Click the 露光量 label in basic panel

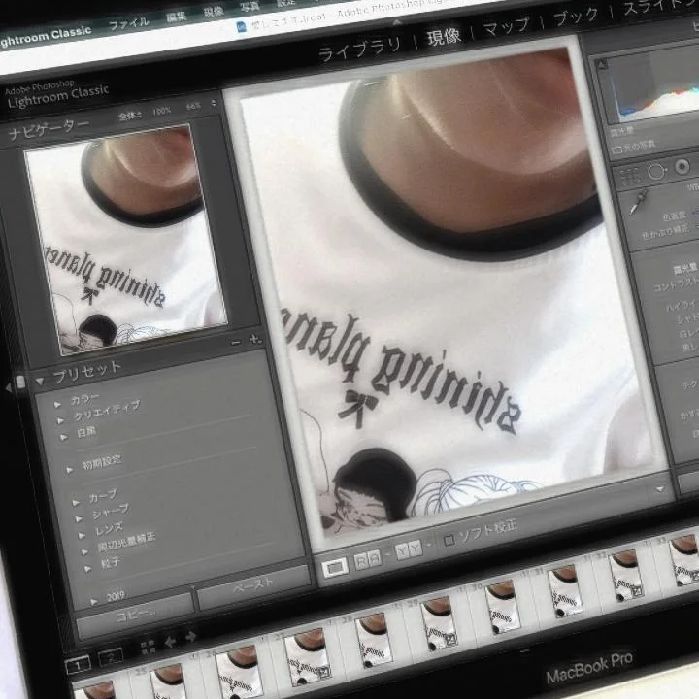(x=685, y=269)
